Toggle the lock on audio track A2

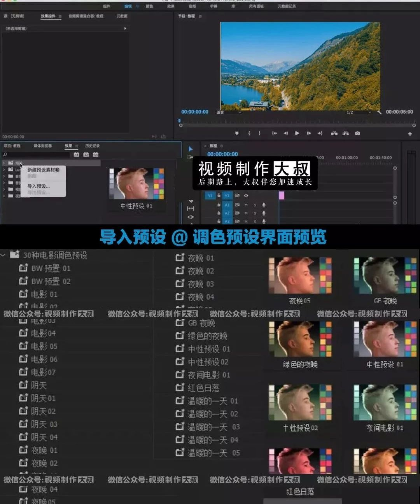click(x=219, y=213)
